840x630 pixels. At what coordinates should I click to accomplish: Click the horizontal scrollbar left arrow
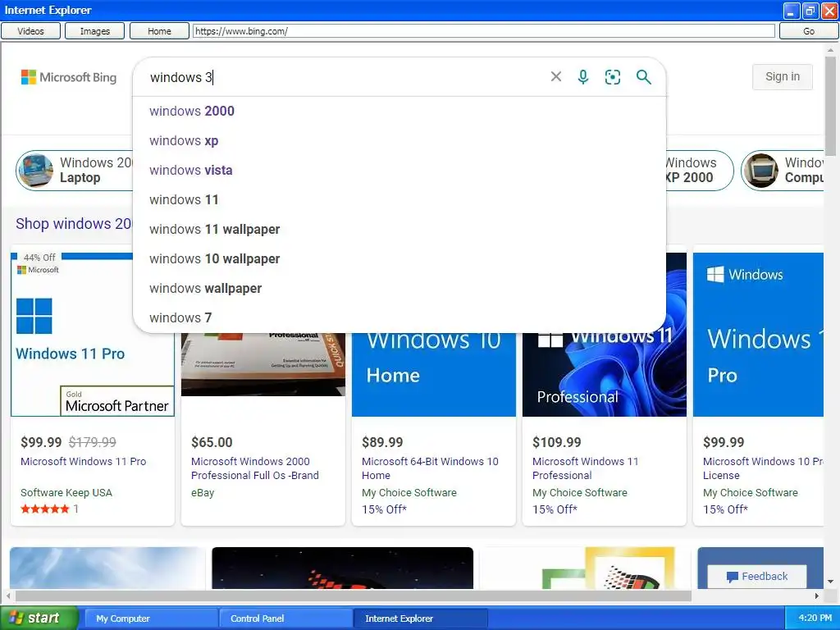tap(8, 596)
